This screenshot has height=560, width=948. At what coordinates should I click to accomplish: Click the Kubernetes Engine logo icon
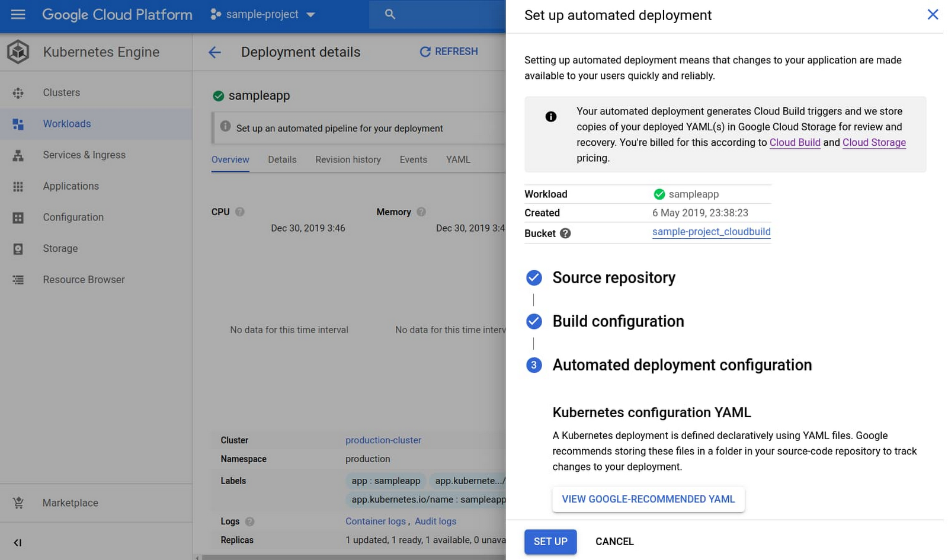click(x=18, y=52)
